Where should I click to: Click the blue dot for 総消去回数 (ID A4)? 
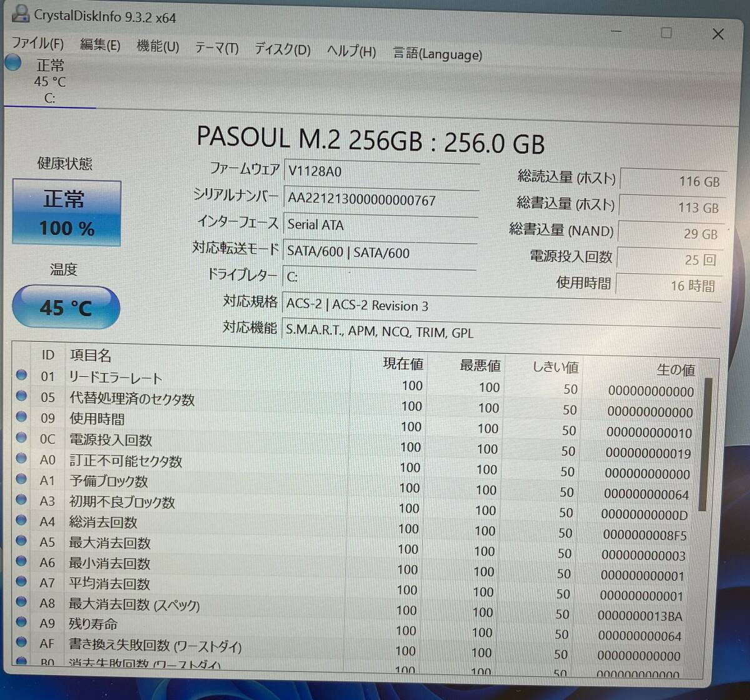click(22, 519)
